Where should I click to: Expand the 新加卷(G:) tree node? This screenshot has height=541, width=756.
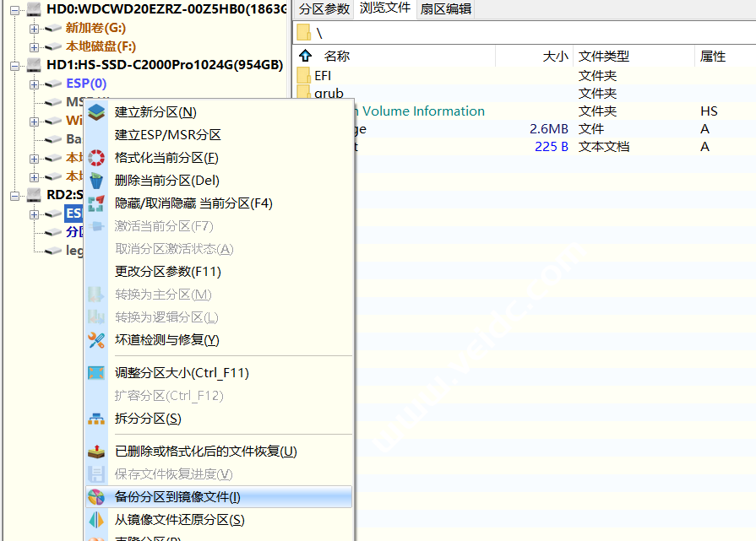[35, 29]
